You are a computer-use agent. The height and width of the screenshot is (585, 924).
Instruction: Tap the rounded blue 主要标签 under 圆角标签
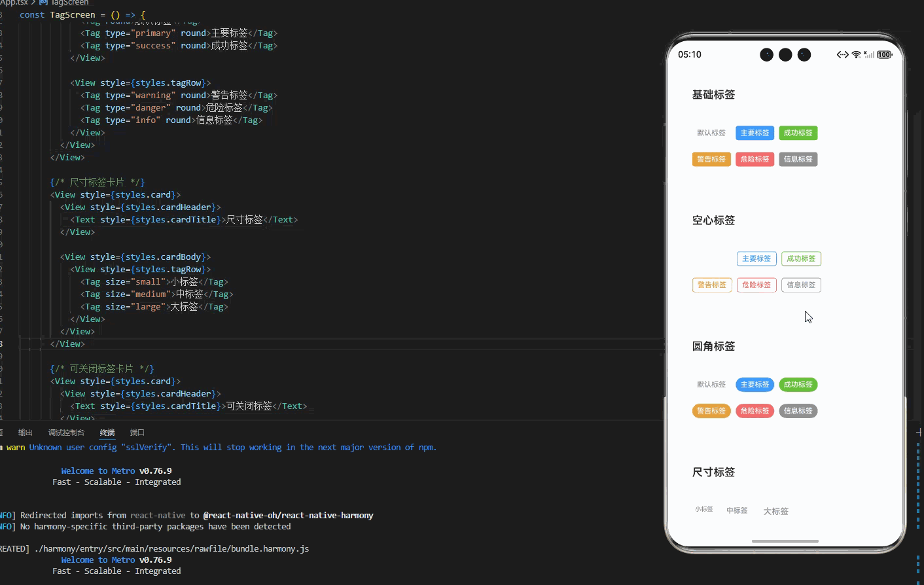point(755,385)
